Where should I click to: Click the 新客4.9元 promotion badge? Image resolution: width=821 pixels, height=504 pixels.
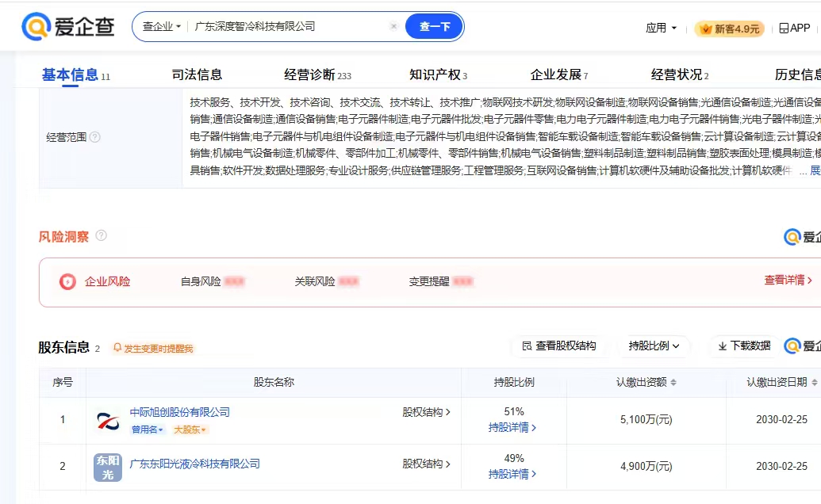[729, 29]
